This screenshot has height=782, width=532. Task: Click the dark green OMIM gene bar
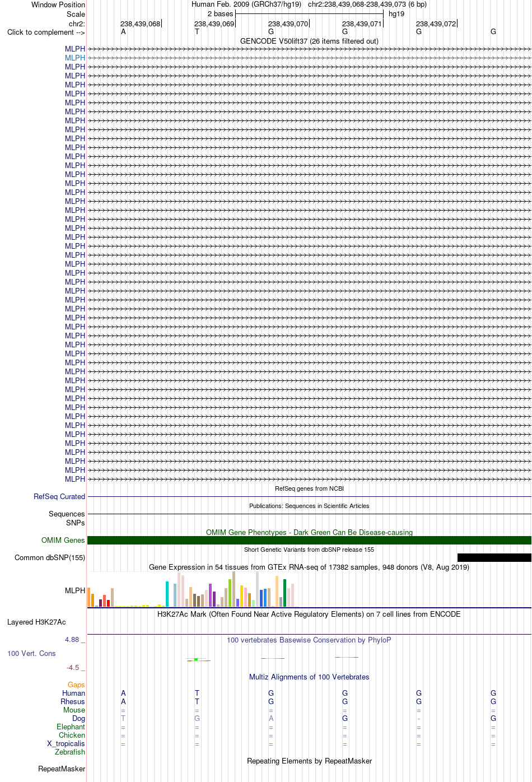pyautogui.click(x=309, y=540)
